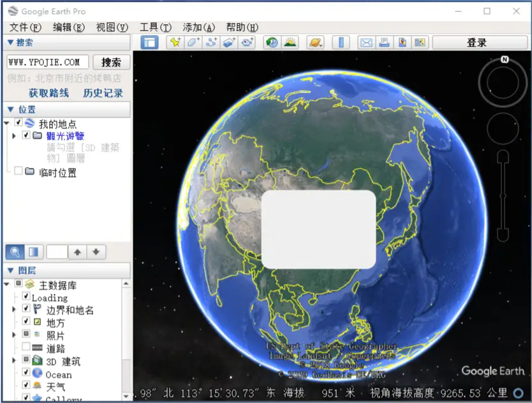Open the 帮助(H) menu
Image resolution: width=532 pixels, height=403 pixels.
click(x=242, y=27)
